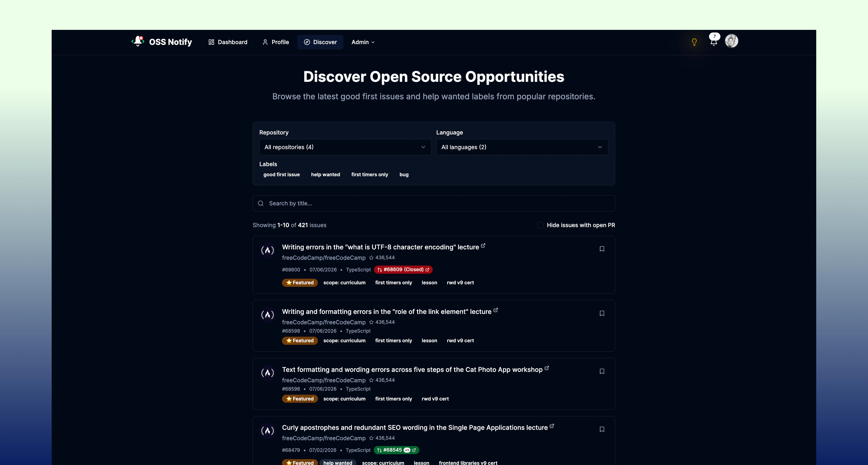Image resolution: width=868 pixels, height=465 pixels.
Task: Click freeCodeCamp logo on Single Page Applications card
Action: (x=268, y=431)
